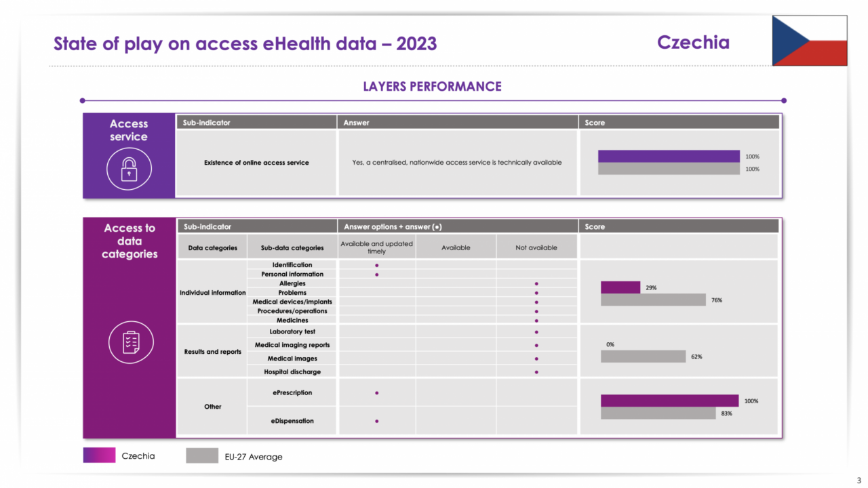868x488 pixels.
Task: Click the 'EU-27 Average' legend label
Action: [x=254, y=457]
